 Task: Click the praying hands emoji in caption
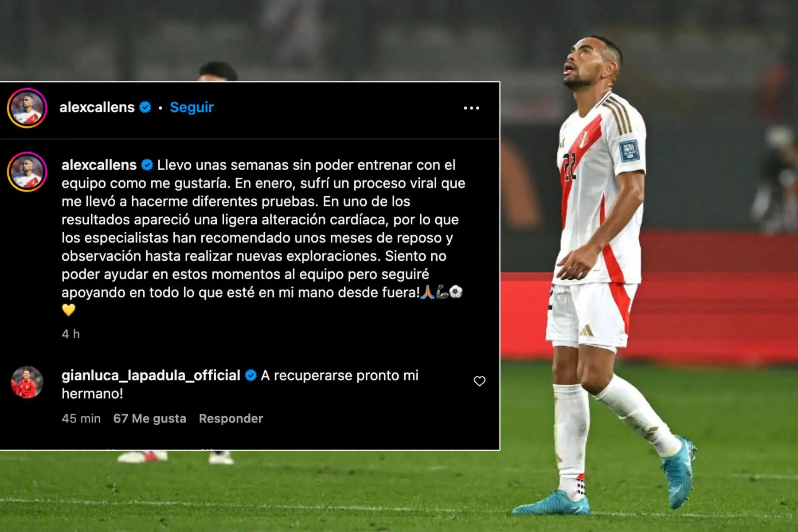pos(427,292)
